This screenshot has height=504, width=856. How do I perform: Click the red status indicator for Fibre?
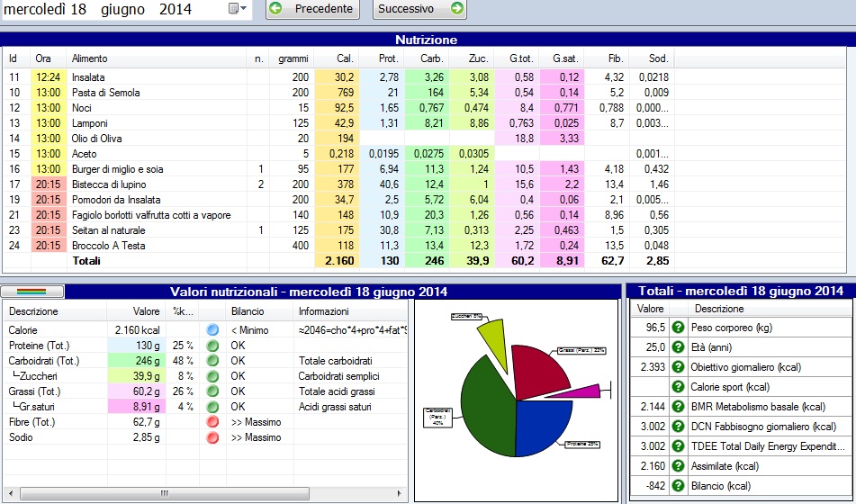click(x=212, y=422)
